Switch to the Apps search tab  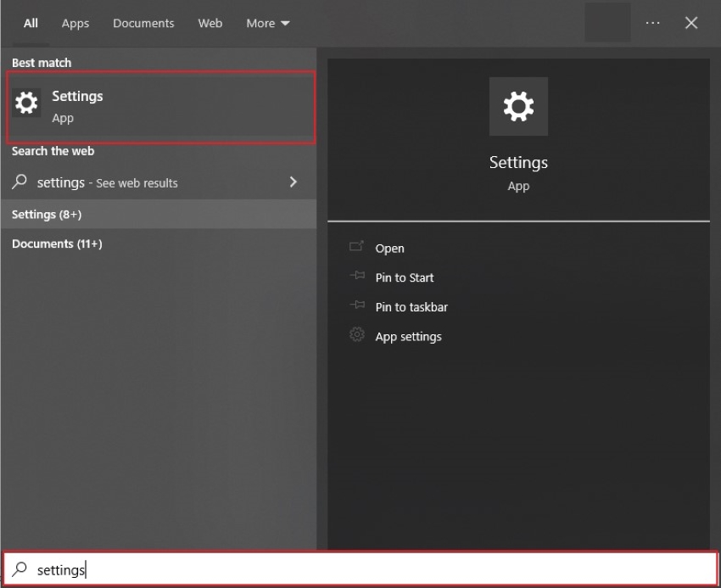[x=75, y=23]
